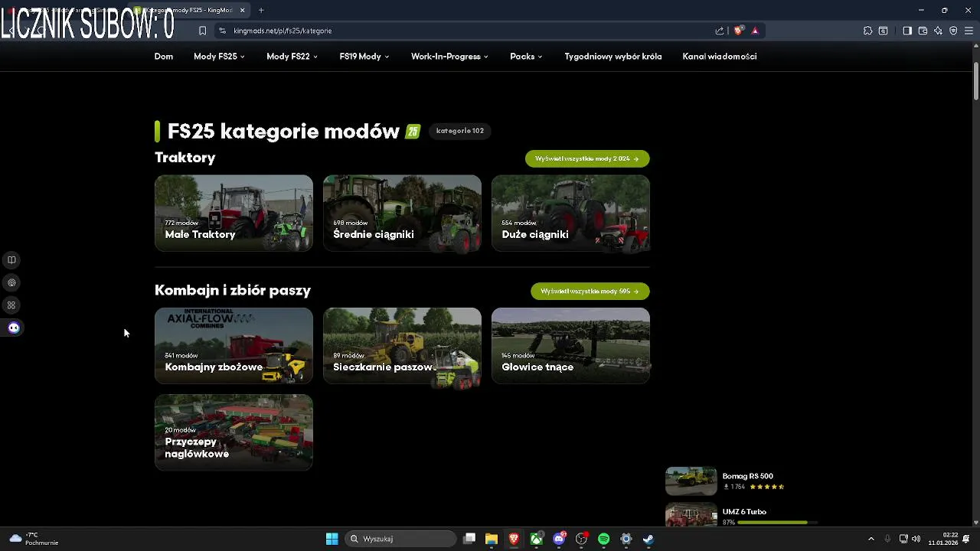Open the site settings icon before URL
The height and width of the screenshot is (551, 980).
point(222,31)
